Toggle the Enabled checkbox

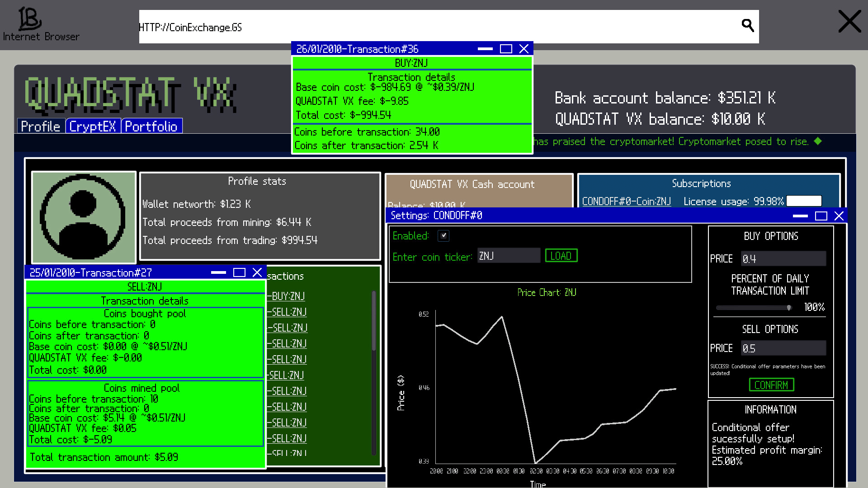point(443,235)
